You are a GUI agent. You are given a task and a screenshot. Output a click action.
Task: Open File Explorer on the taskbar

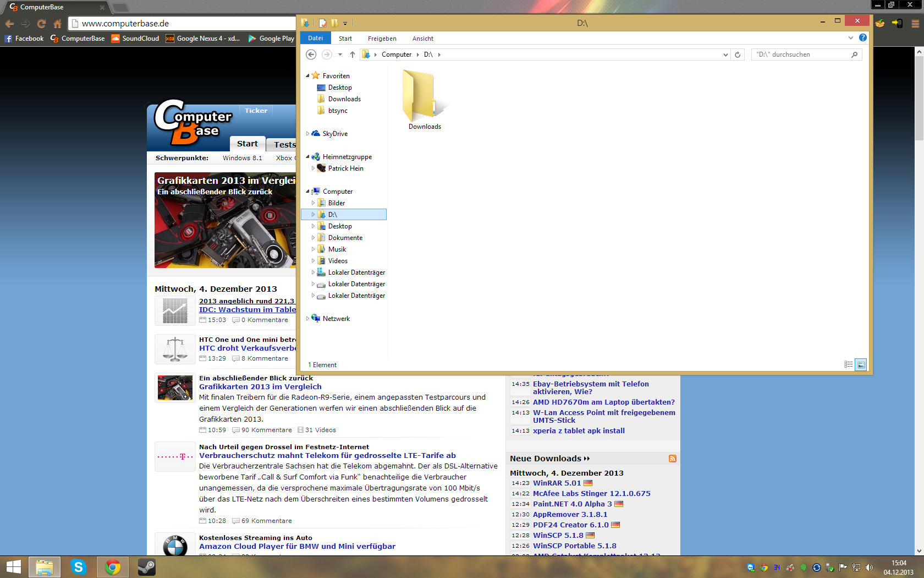tap(45, 567)
